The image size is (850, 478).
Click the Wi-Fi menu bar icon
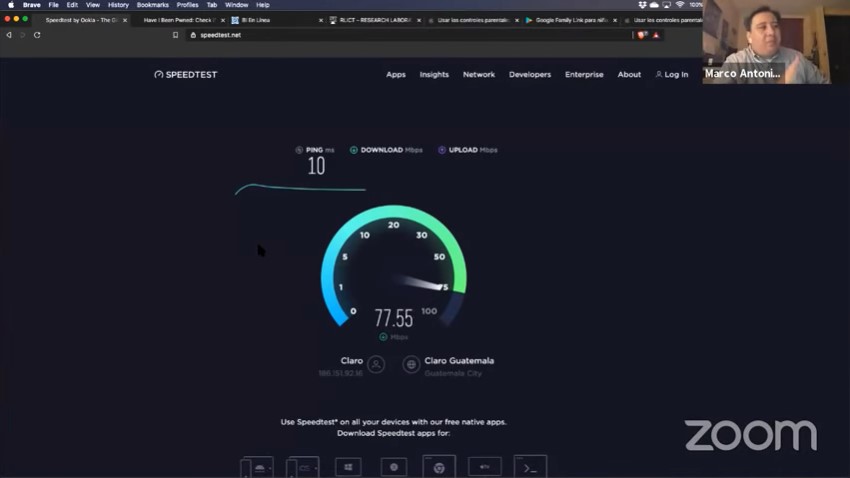pos(680,5)
